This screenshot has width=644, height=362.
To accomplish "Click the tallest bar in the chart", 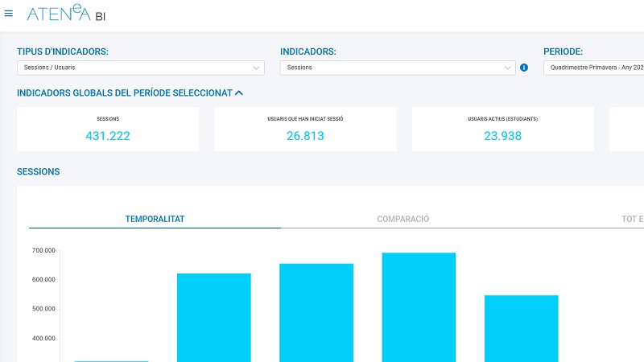I will (419, 306).
